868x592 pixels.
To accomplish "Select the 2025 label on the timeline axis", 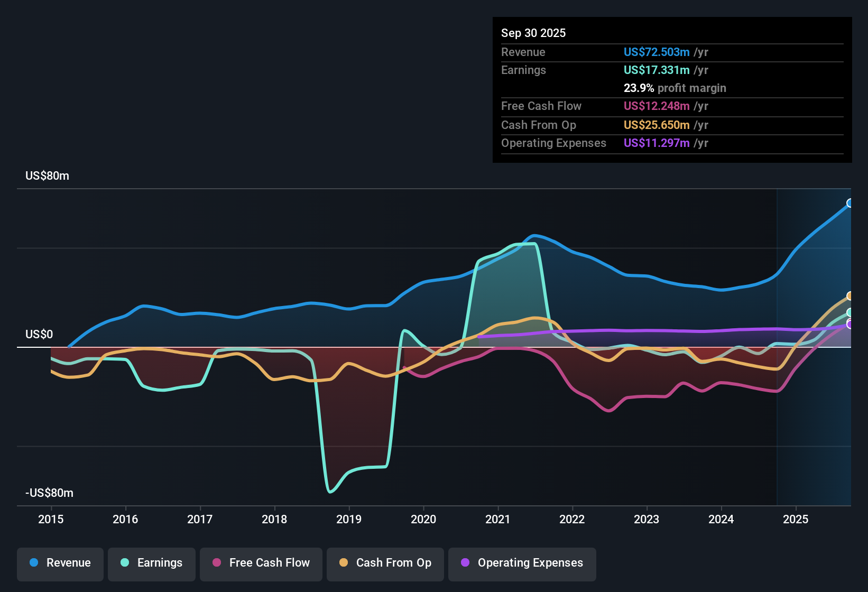I will pos(797,520).
